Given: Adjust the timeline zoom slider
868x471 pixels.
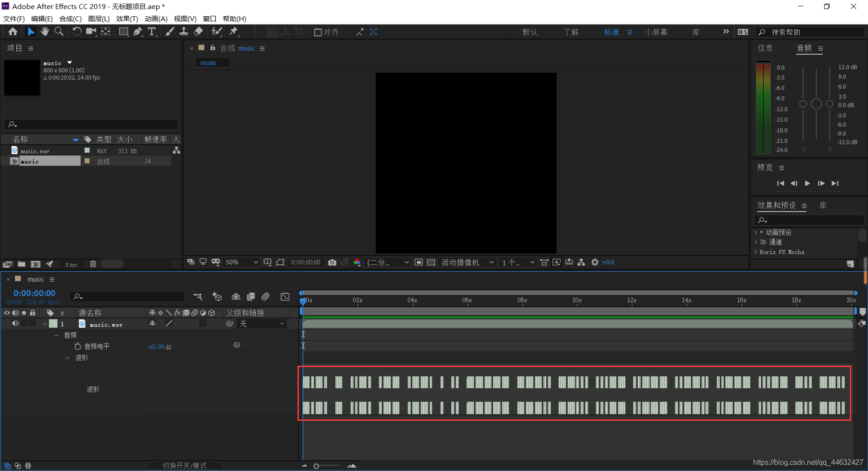Looking at the screenshot, I should 316,466.
